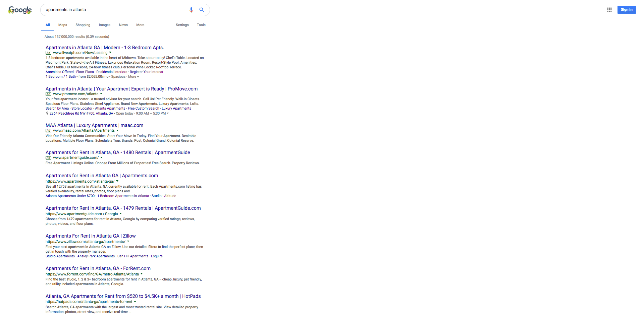Open the Google apps grid
This screenshot has height=318, width=644.
click(x=609, y=10)
